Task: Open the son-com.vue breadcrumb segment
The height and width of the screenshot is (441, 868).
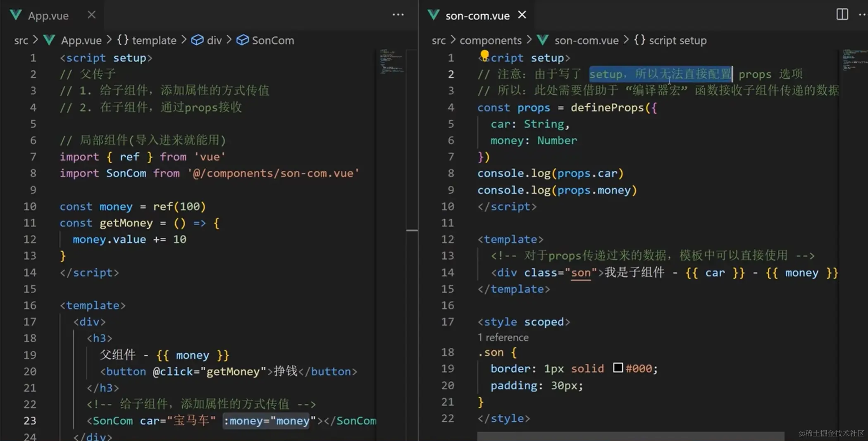Action: 587,41
